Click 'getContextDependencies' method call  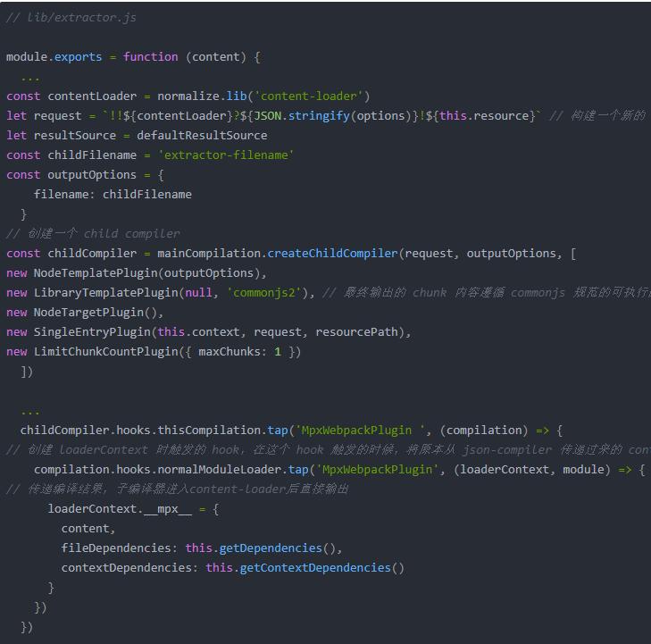[x=315, y=568]
